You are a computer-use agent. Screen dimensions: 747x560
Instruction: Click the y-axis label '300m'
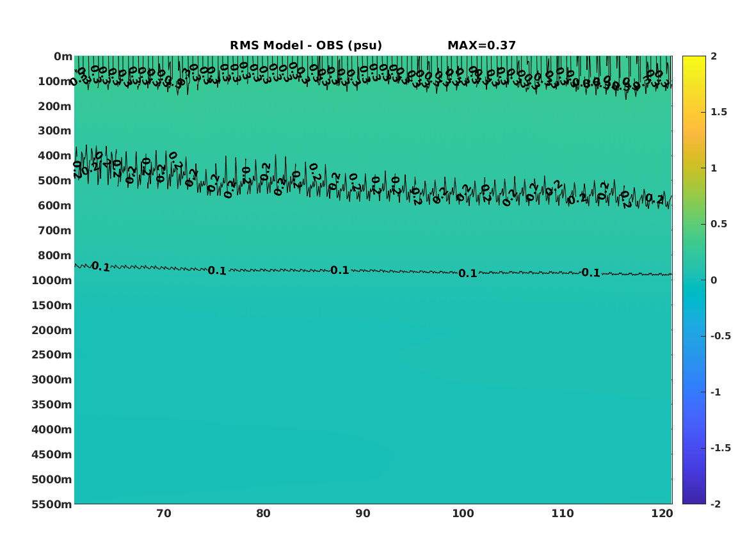click(55, 131)
